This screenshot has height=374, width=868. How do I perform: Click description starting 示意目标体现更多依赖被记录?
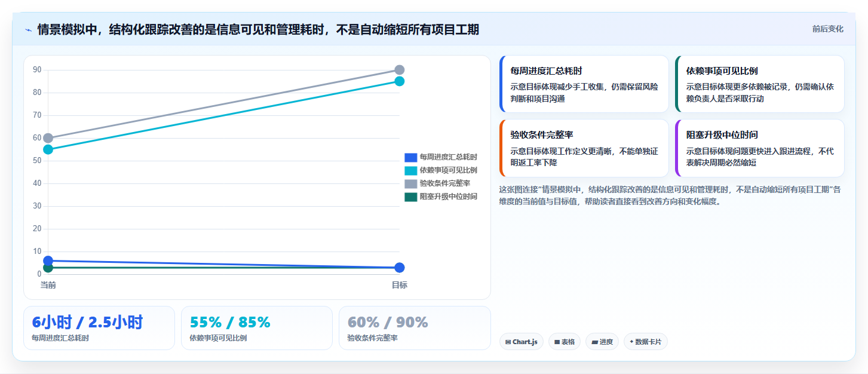(760, 93)
